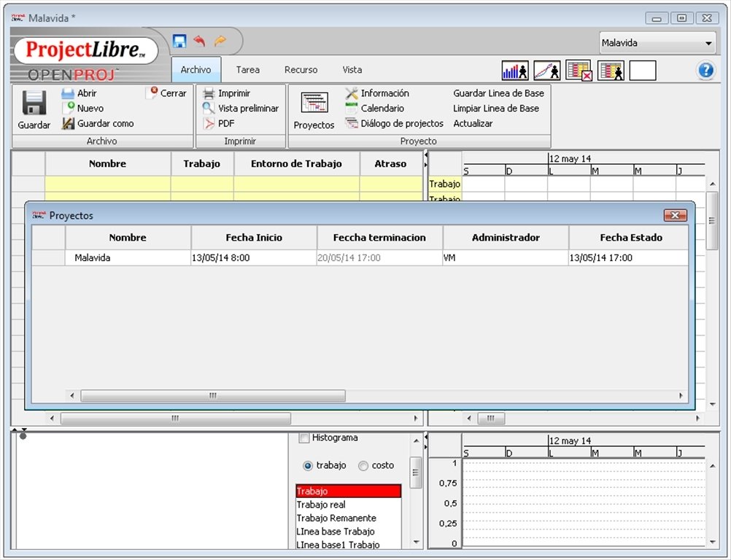Click main table horizontal scrollbar thumb
This screenshot has width=731, height=560.
pos(175,419)
